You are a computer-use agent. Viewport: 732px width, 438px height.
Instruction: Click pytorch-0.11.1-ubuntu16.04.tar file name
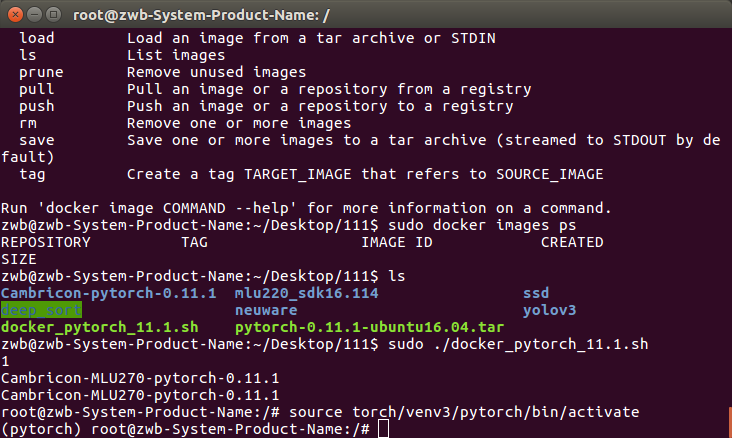[369, 327]
